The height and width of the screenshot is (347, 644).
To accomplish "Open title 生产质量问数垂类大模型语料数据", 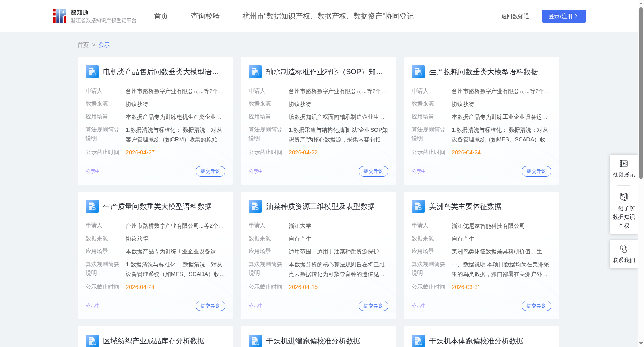I will tap(157, 206).
